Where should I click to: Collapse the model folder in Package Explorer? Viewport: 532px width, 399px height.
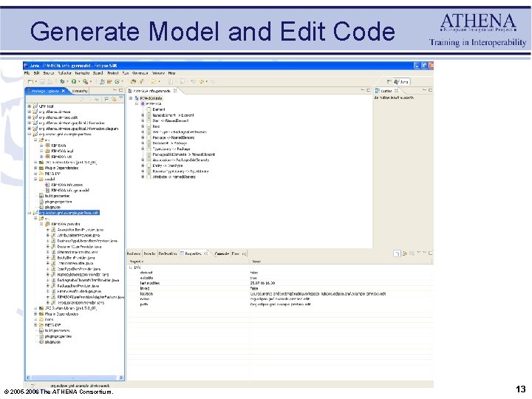(x=35, y=179)
